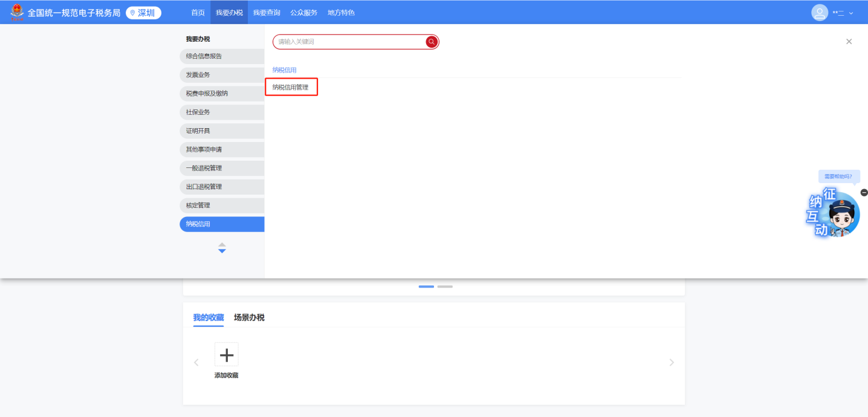Open the account dropdown chevron
Image resolution: width=868 pixels, height=417 pixels.
point(852,13)
